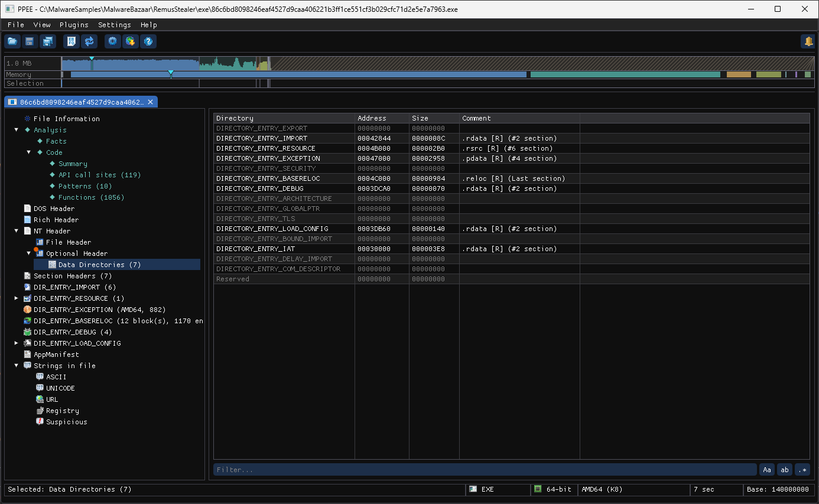Click the Suspicious red warning icon
The width and height of the screenshot is (819, 504).
click(40, 422)
